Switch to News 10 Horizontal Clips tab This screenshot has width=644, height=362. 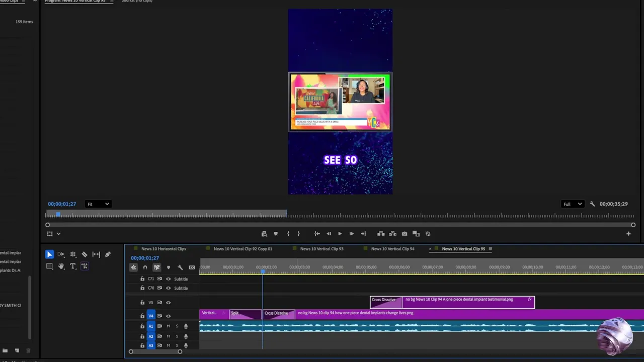coord(164,249)
